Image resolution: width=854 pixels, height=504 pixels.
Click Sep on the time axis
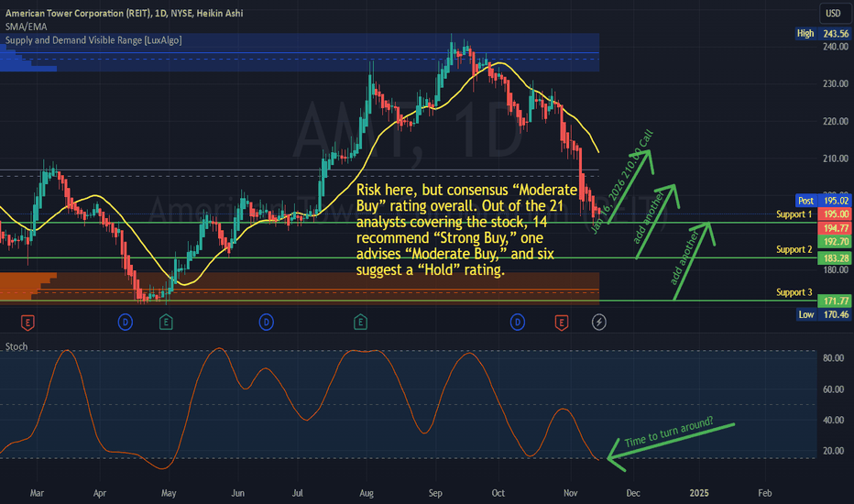pyautogui.click(x=435, y=493)
